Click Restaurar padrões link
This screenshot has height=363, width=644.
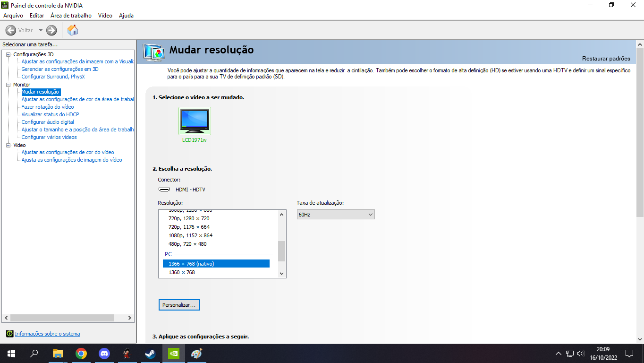point(606,59)
